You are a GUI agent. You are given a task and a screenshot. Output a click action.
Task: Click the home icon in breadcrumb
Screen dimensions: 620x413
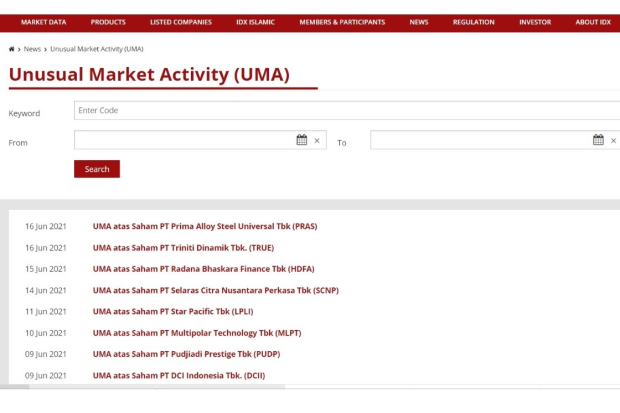11,49
